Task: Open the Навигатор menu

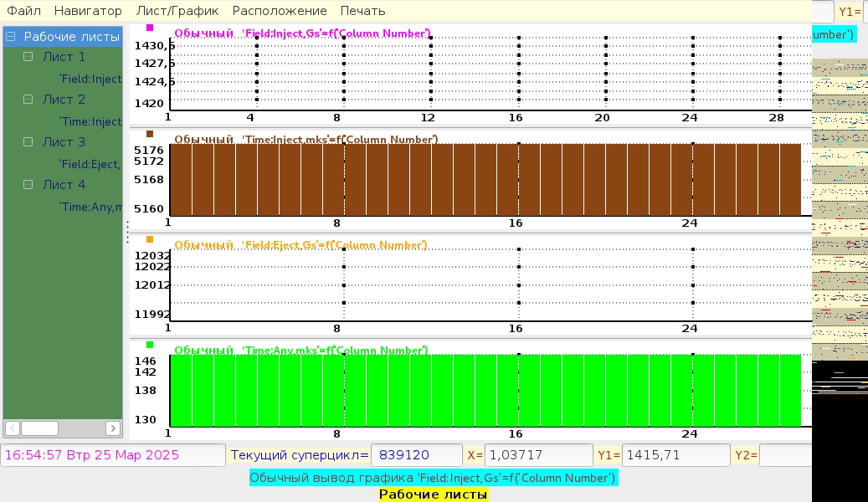Action: [x=88, y=11]
